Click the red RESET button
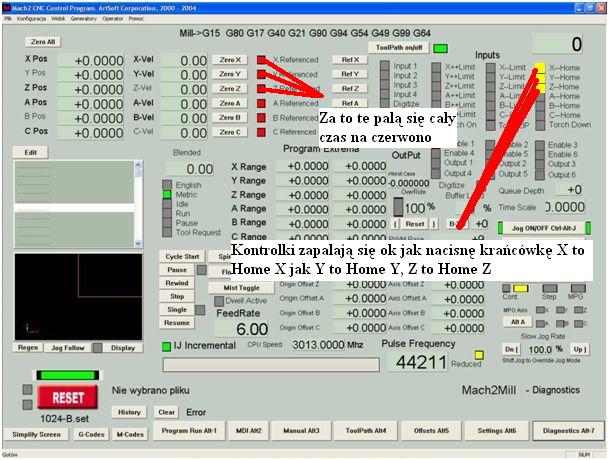The image size is (609, 460). [x=68, y=397]
